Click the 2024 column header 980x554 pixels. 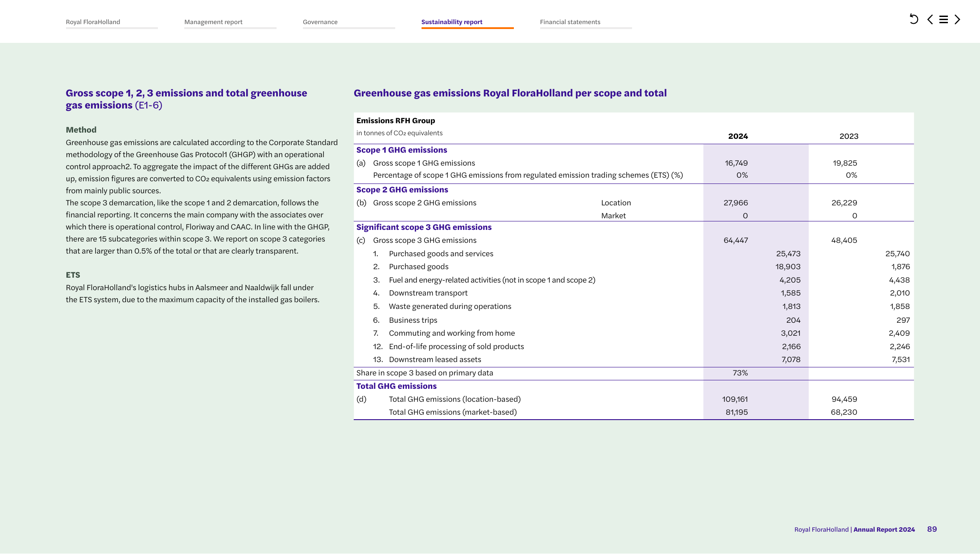point(738,136)
